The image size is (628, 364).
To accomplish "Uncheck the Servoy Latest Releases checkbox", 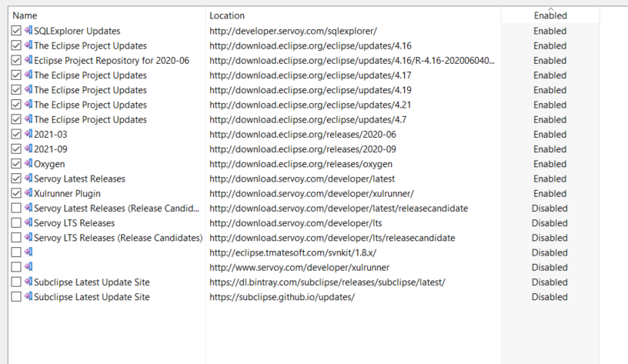I will click(16, 179).
